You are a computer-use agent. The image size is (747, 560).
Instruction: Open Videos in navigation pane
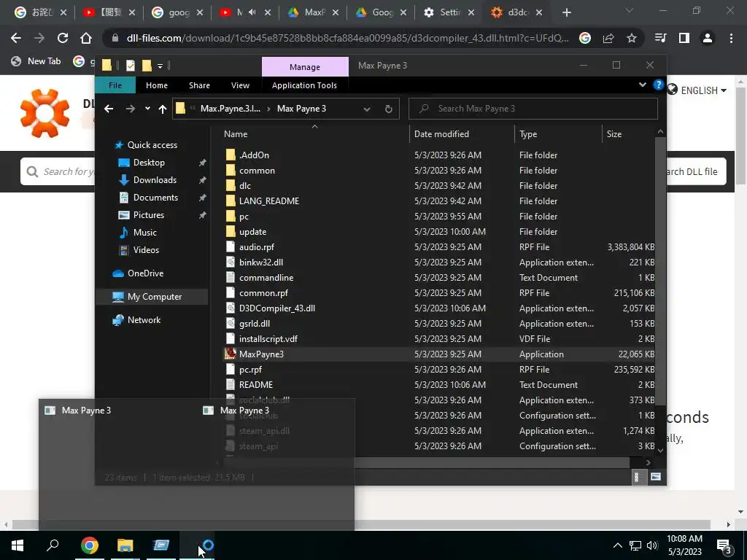pos(146,250)
